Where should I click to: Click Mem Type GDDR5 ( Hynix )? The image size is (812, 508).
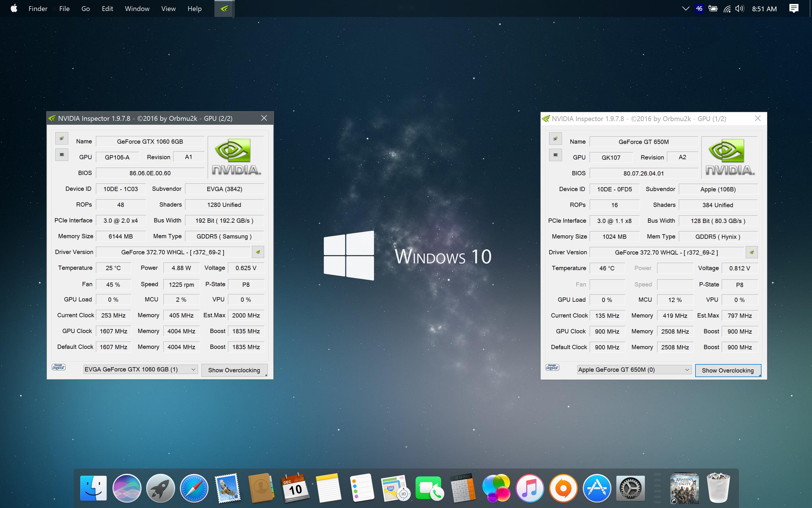coord(718,237)
